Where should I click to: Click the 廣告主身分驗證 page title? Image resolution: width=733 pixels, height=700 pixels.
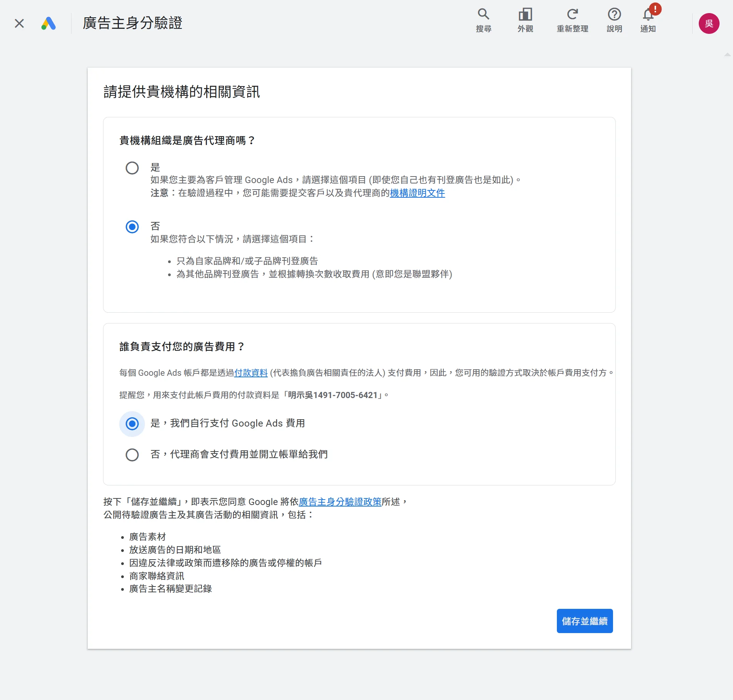[132, 23]
